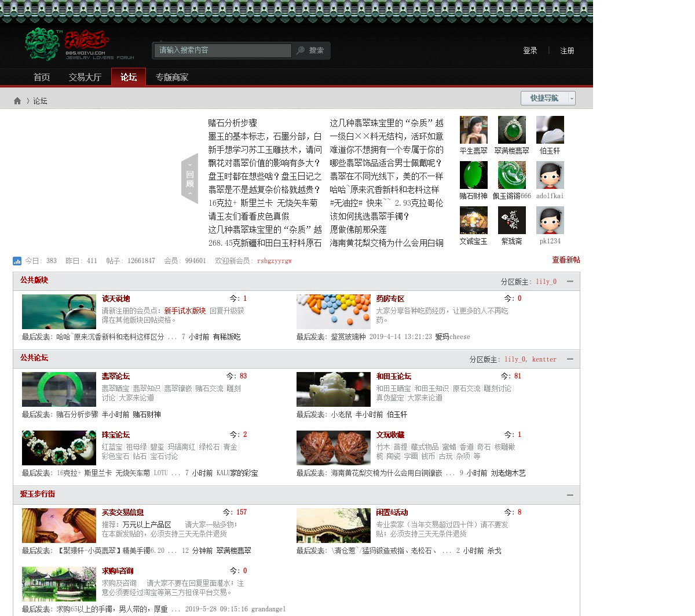695x616 pixels.
Task: Open new member rsbgzyyrgw profile
Action: point(275,261)
